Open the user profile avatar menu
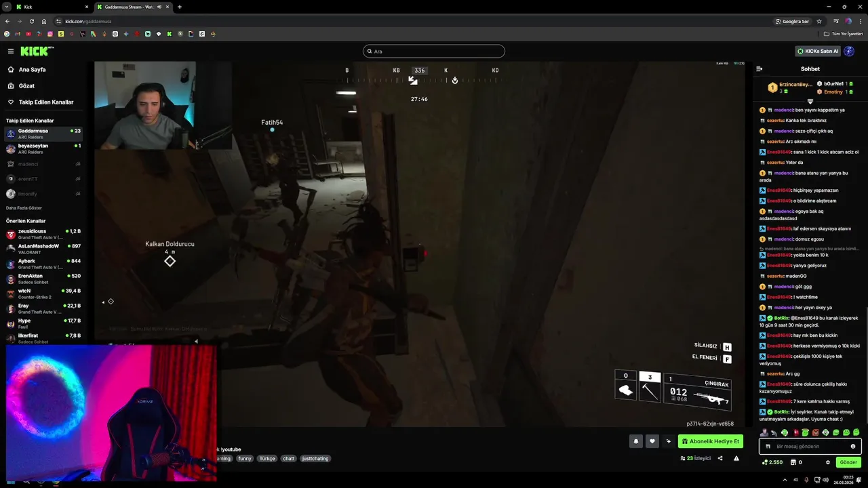Screen dimensions: 868x488 click(x=849, y=51)
